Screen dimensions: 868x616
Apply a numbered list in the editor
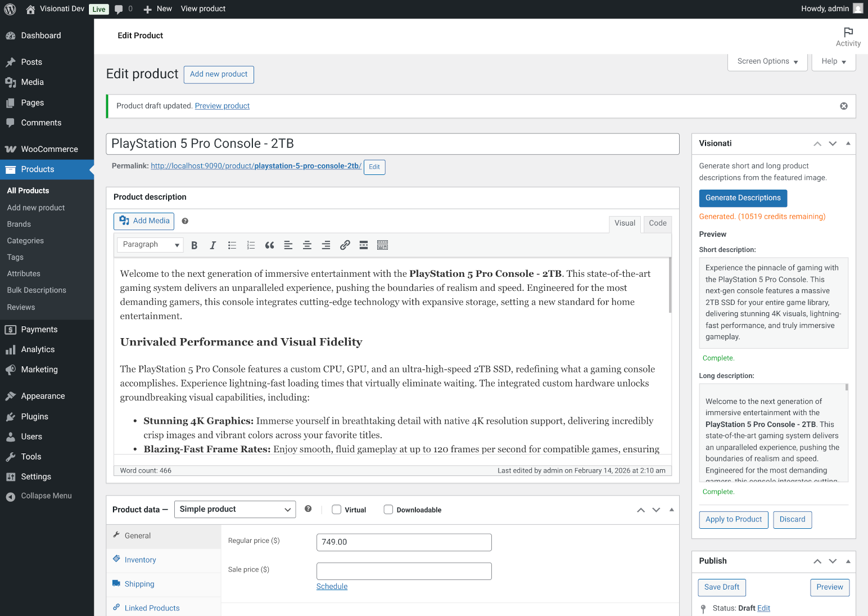[x=251, y=245]
